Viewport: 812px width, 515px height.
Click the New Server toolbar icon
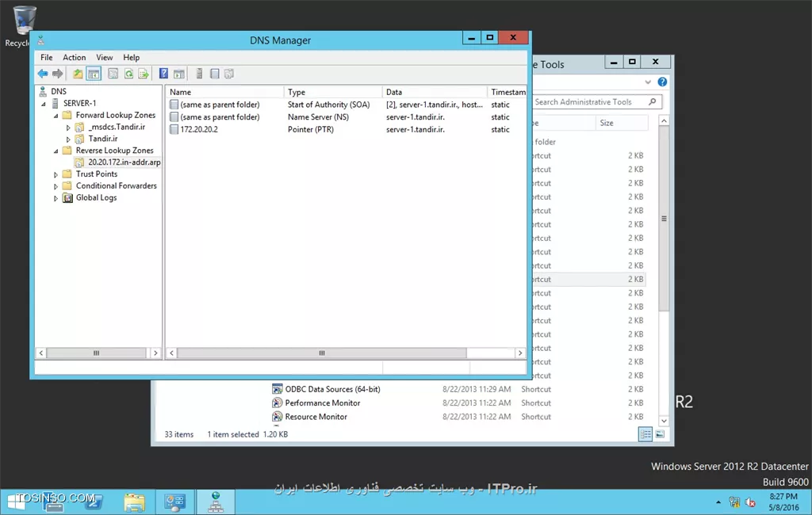point(199,74)
